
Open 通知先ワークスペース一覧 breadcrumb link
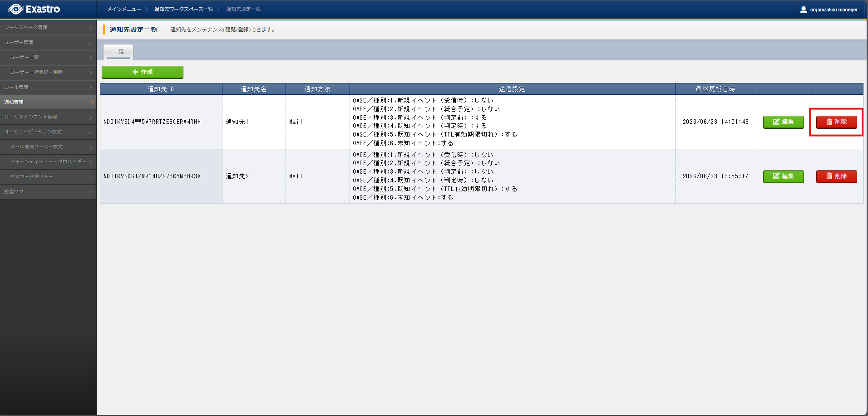pos(184,10)
